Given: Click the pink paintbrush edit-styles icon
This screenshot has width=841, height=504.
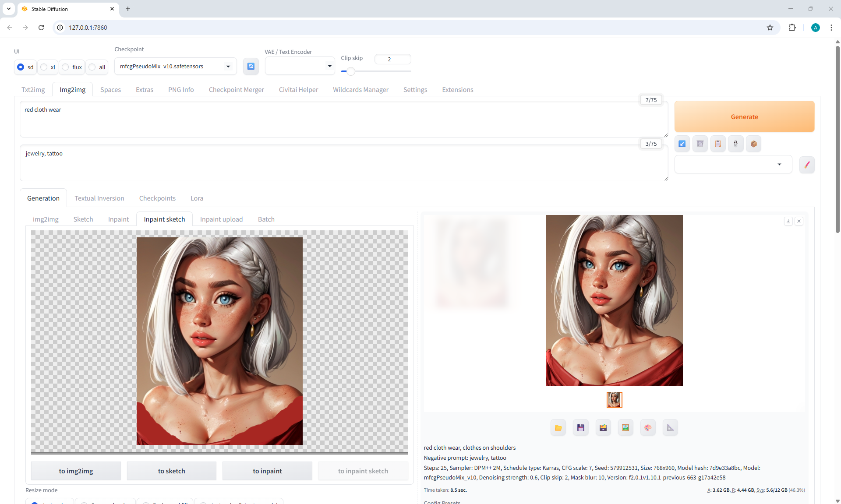Looking at the screenshot, I should pos(807,165).
